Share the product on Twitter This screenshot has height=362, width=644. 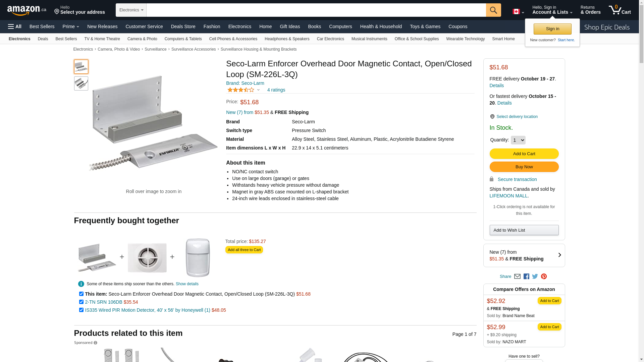pyautogui.click(x=535, y=277)
